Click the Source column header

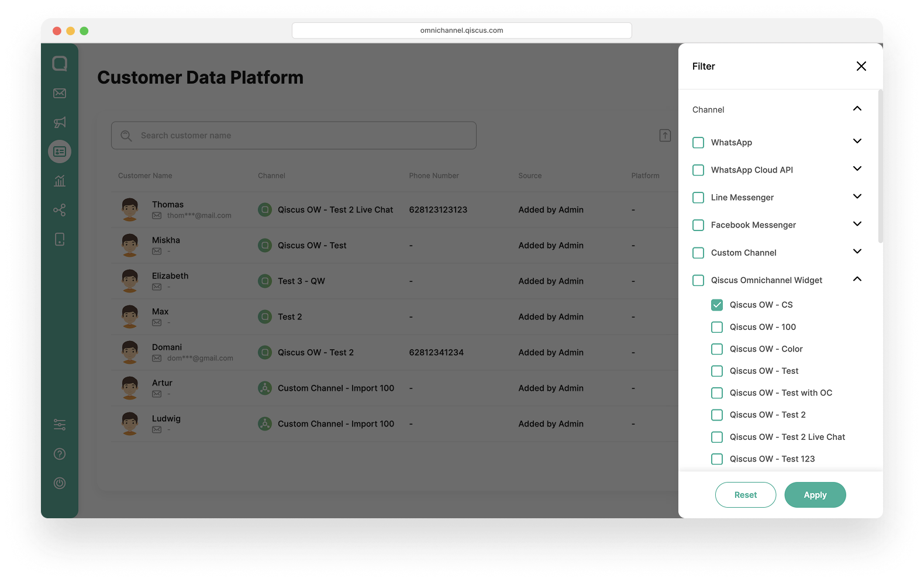click(x=530, y=175)
